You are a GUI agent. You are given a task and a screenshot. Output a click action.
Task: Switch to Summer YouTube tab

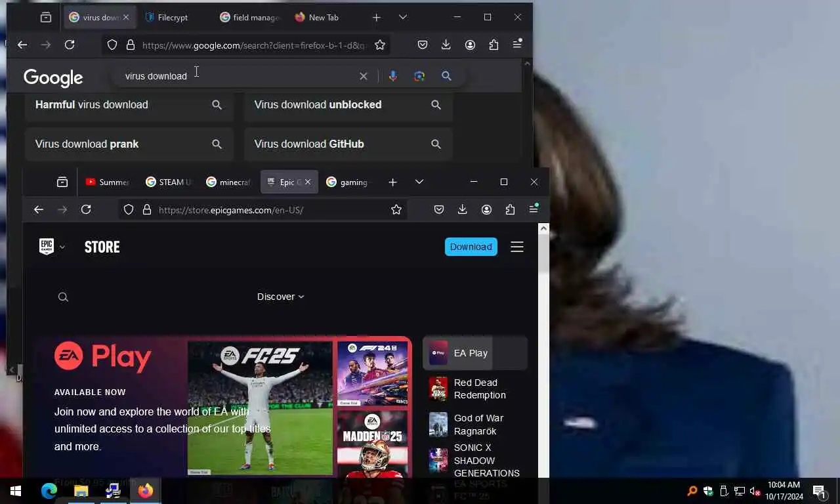(x=108, y=182)
